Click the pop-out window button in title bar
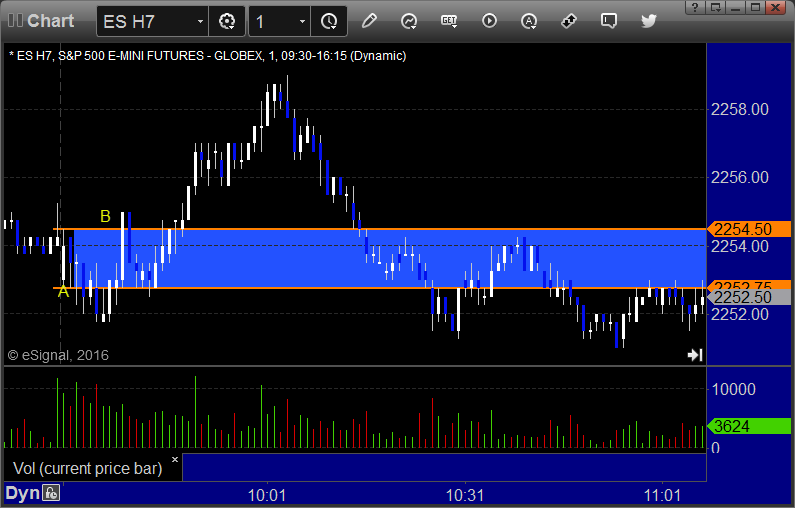This screenshot has width=795, height=508. tap(715, 7)
